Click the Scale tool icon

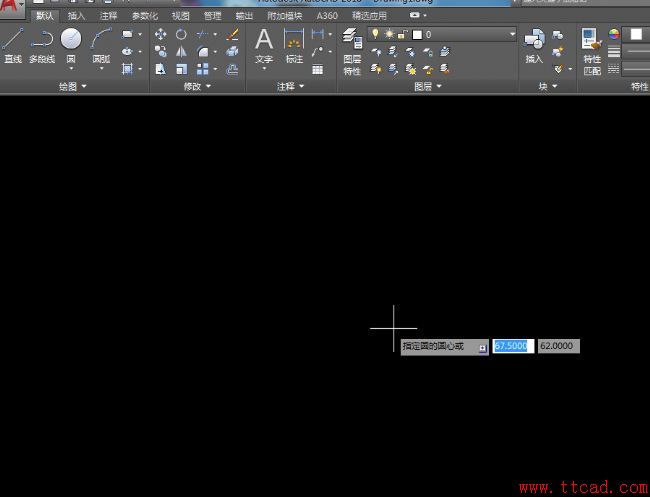point(181,69)
